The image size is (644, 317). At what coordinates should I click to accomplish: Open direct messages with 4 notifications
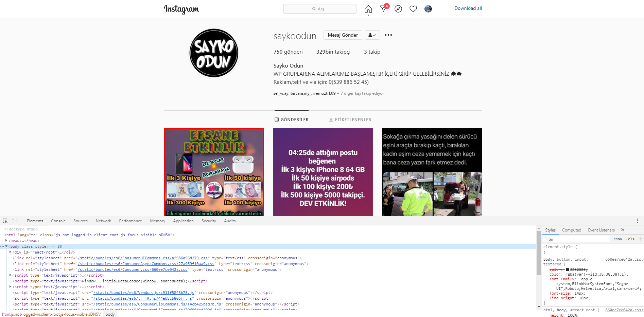(384, 8)
